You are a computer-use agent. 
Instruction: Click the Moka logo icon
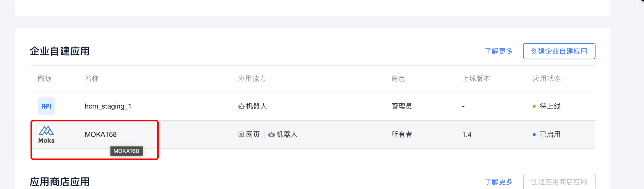(x=46, y=134)
